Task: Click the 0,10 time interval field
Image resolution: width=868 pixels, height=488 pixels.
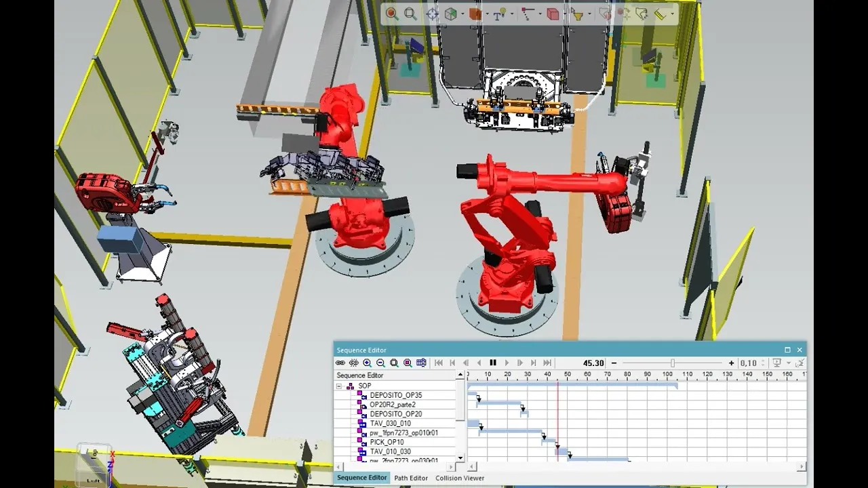Action: pos(749,363)
